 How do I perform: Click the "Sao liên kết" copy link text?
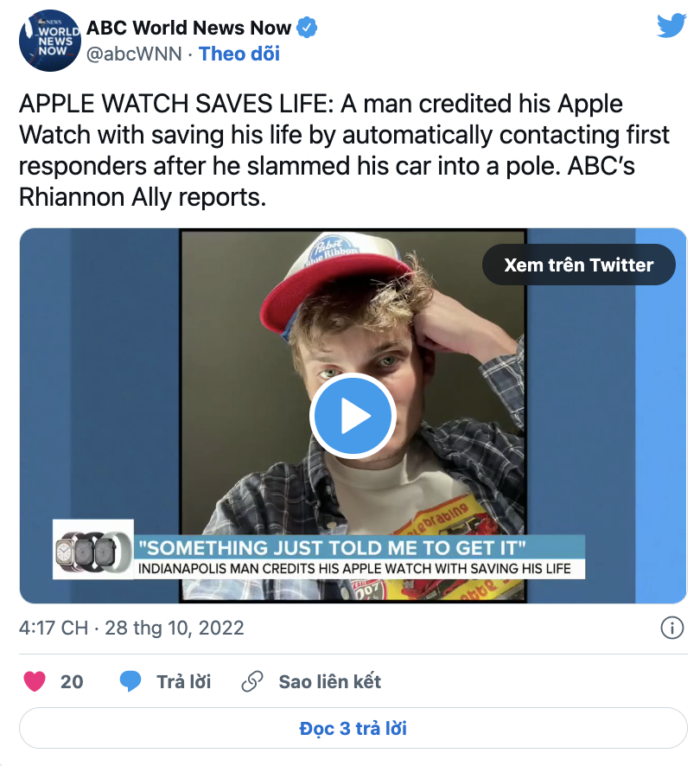329,681
